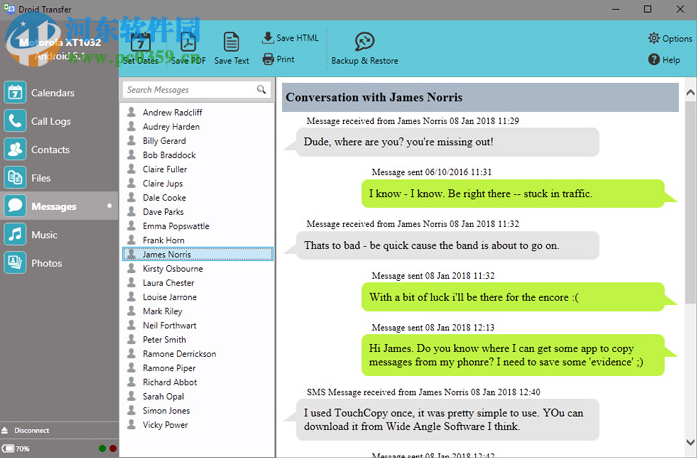Click the 'Thats to bad' received message

(447, 246)
